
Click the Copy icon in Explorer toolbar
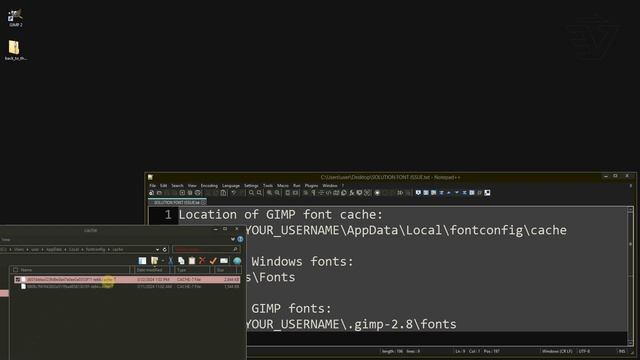181,260
